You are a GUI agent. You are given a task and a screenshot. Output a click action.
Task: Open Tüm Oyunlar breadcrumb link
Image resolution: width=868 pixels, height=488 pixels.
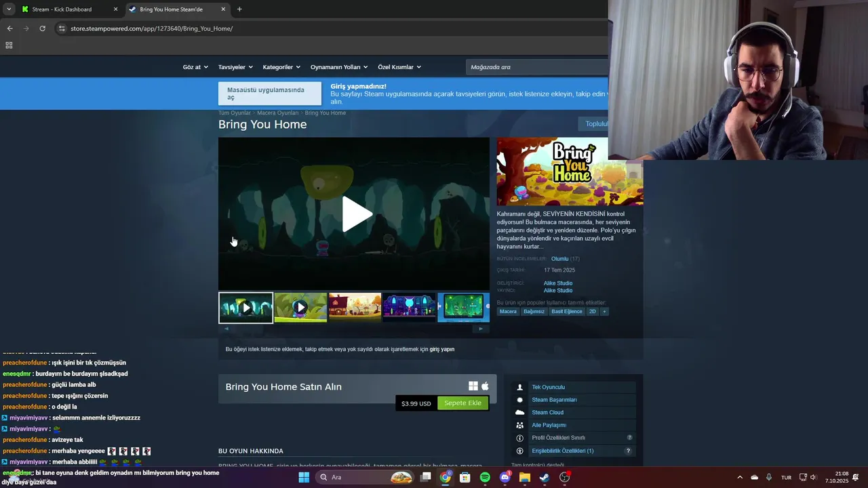(235, 113)
